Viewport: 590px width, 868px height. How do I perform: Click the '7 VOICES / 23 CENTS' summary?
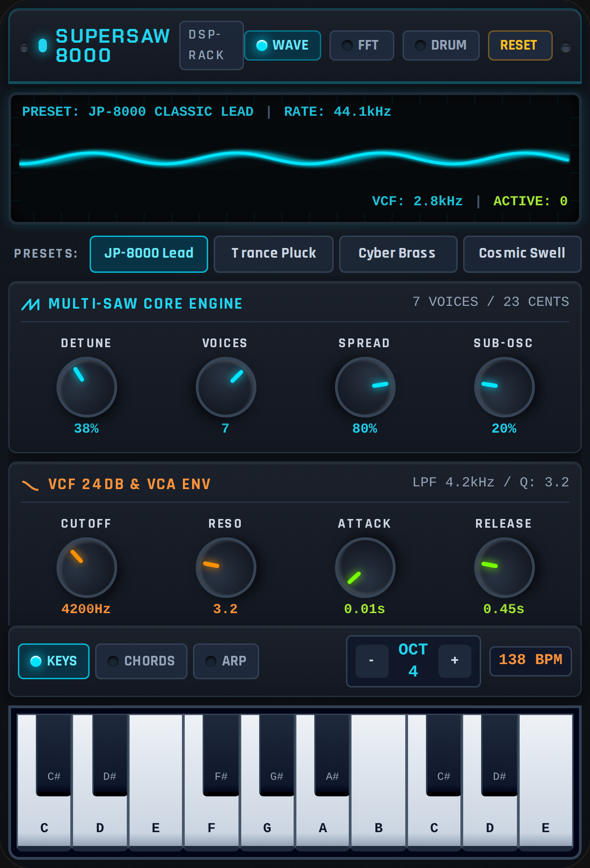(491, 302)
